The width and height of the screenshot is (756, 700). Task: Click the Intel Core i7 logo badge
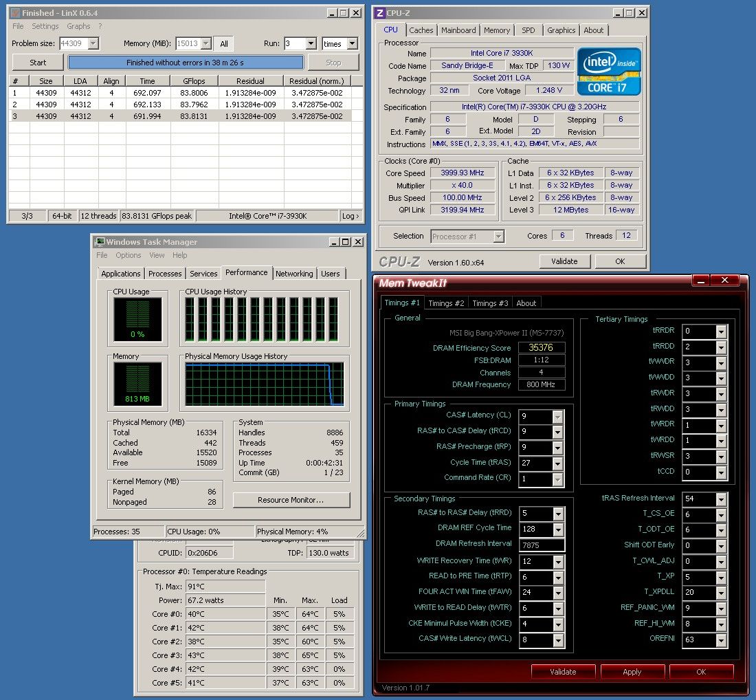(x=609, y=72)
